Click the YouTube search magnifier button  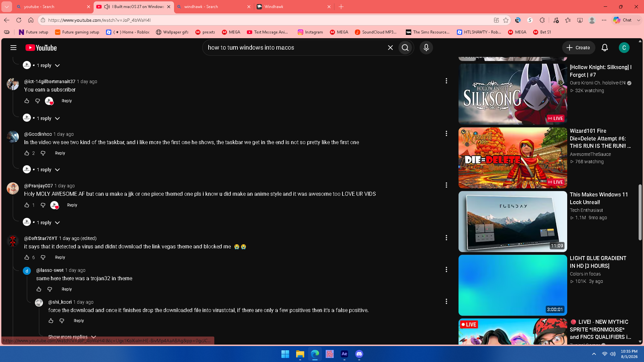coord(405,48)
